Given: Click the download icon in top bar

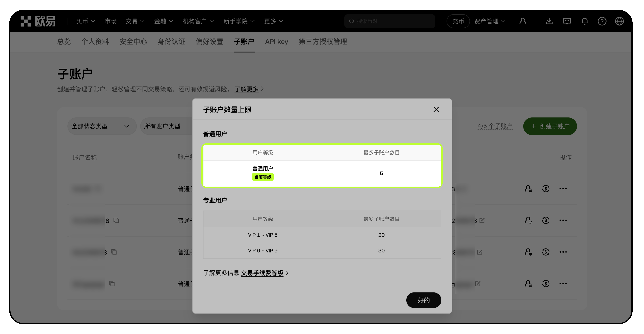Looking at the screenshot, I should pos(549,21).
